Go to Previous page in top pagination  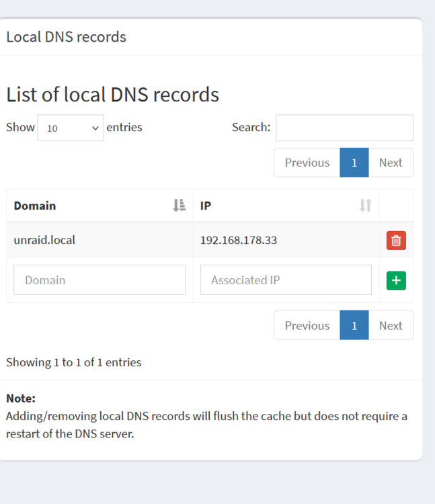307,163
